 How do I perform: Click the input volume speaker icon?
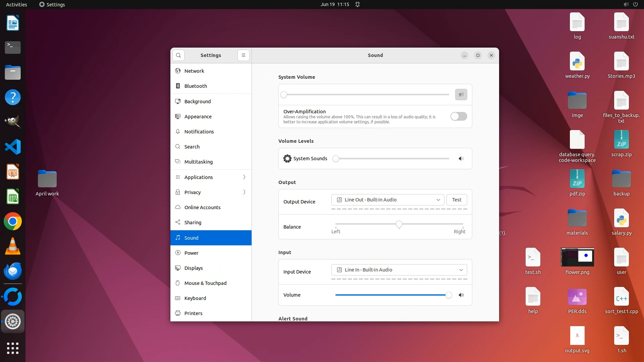[x=461, y=295]
